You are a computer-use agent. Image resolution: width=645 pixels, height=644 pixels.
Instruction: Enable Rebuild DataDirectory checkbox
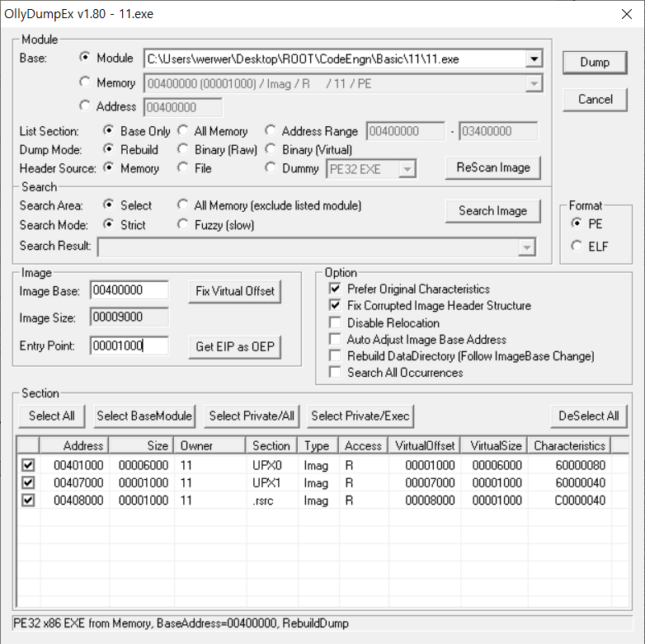click(x=335, y=355)
